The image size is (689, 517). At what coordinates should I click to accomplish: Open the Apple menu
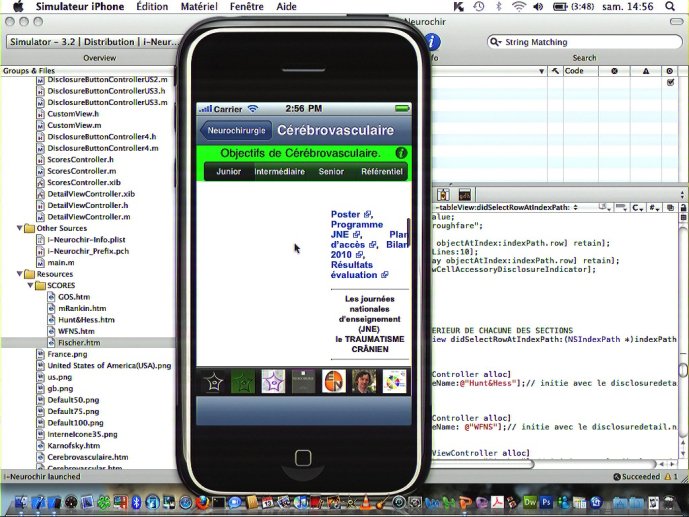[x=18, y=7]
